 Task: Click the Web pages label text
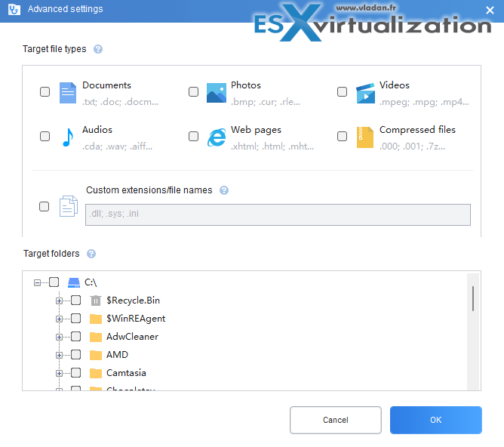[x=257, y=130]
